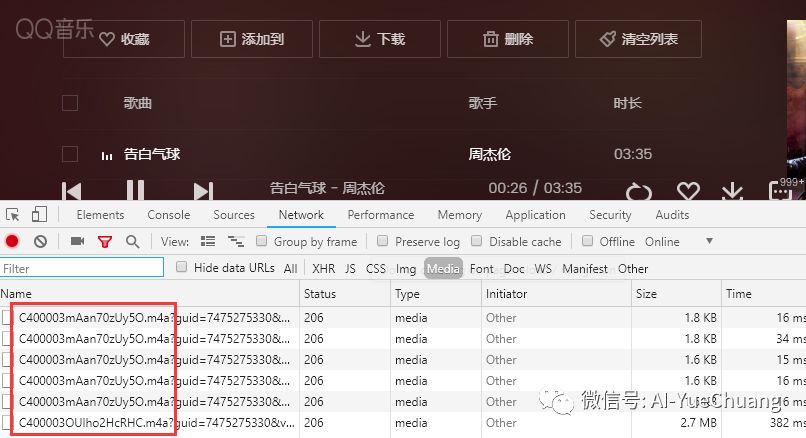Skip to previous track in player
The height and width of the screenshot is (438, 806).
[x=71, y=191]
